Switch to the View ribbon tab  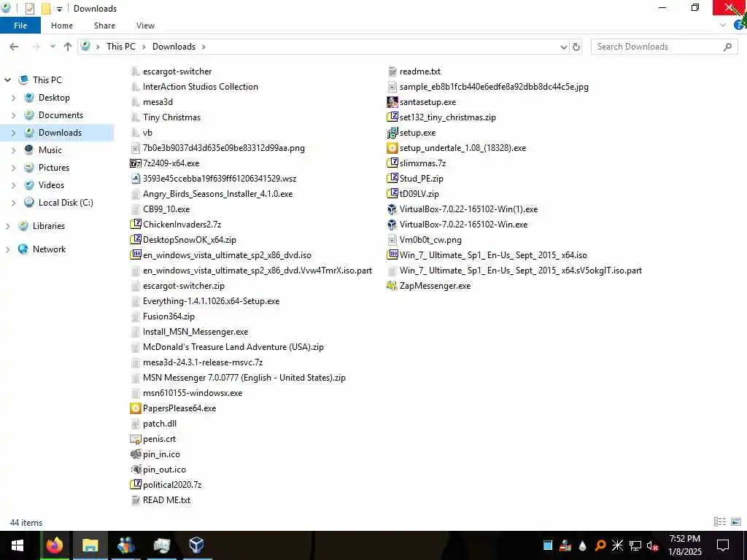(145, 26)
